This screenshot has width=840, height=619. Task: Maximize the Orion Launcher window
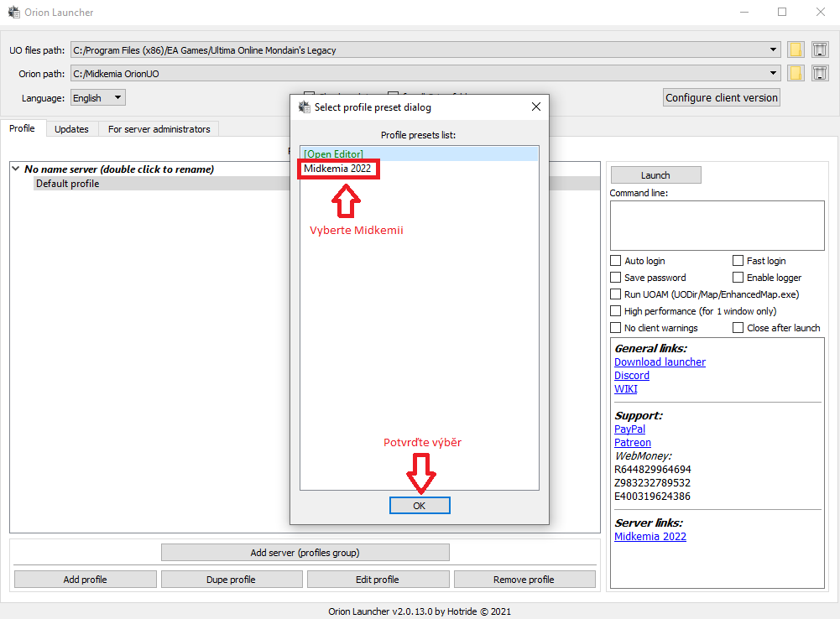pyautogui.click(x=782, y=12)
